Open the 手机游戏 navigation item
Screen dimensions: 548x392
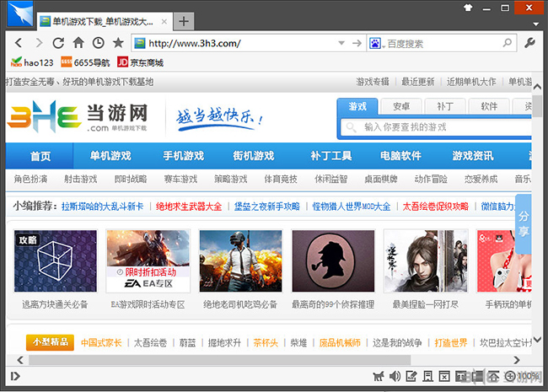[184, 156]
